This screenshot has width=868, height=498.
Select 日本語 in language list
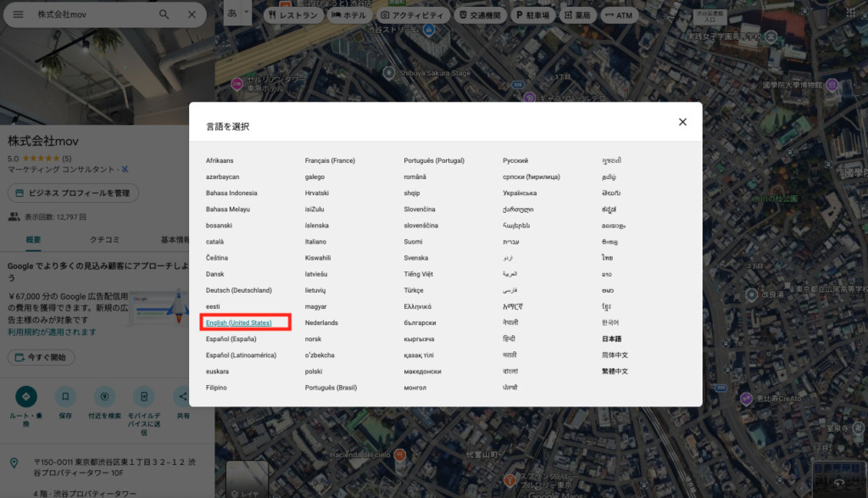pos(612,339)
